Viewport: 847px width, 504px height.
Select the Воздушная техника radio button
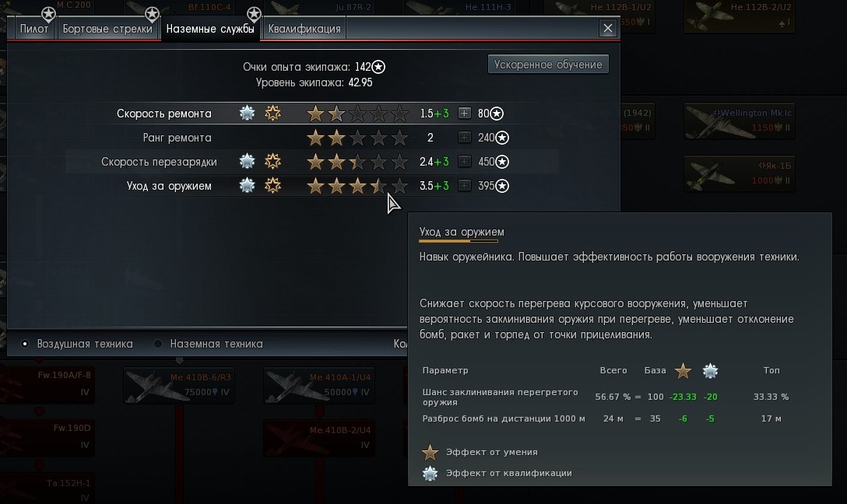click(25, 344)
